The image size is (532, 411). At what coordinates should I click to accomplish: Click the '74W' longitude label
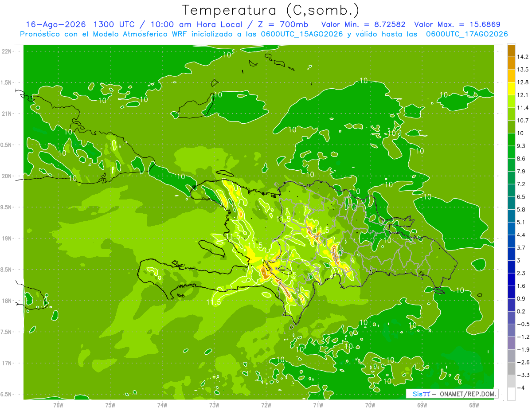pyautogui.click(x=162, y=405)
